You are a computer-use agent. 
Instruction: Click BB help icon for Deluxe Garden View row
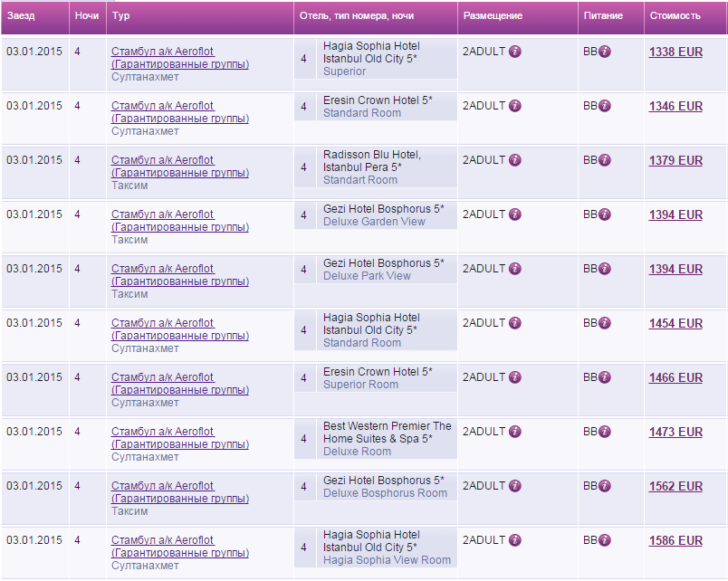[x=605, y=214]
